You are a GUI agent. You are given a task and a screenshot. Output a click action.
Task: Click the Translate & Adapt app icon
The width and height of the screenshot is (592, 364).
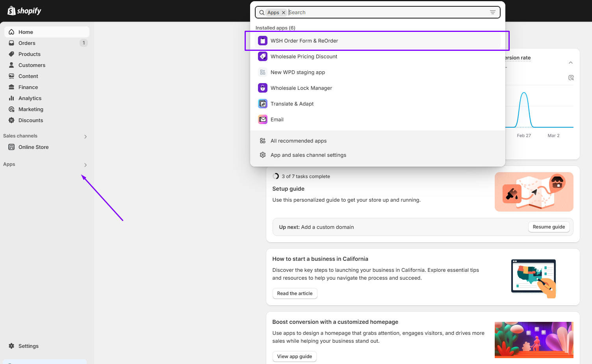pyautogui.click(x=263, y=104)
